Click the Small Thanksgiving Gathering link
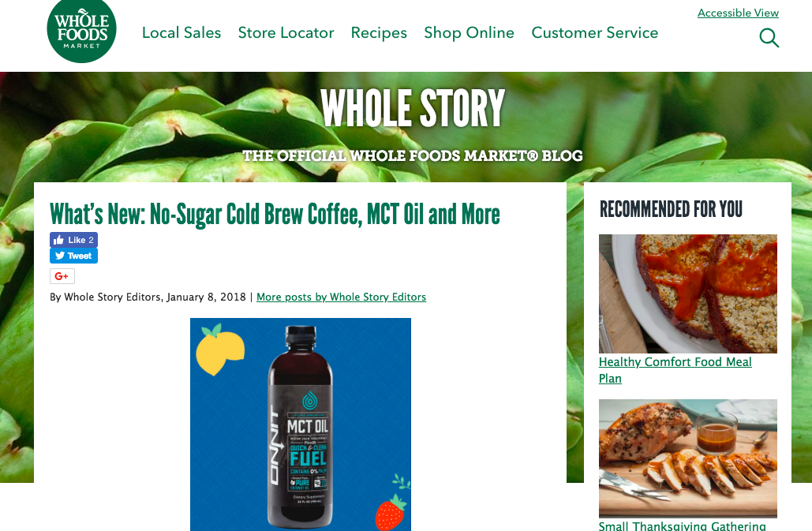Screen dimensions: 812x531 [682, 525]
